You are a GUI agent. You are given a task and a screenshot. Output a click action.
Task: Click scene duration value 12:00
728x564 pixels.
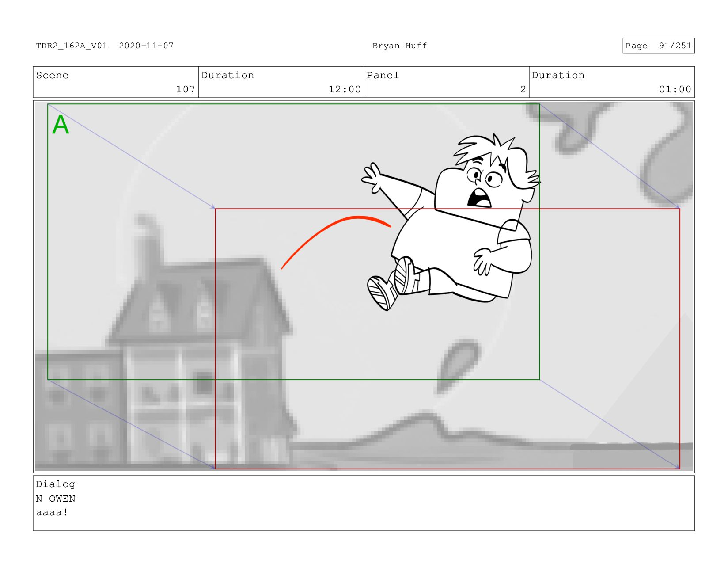point(345,89)
